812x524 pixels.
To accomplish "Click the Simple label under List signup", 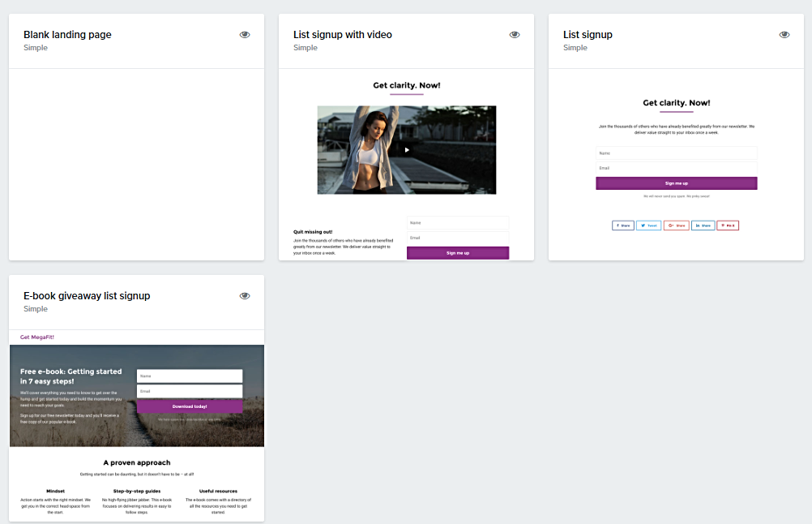I will (x=575, y=48).
